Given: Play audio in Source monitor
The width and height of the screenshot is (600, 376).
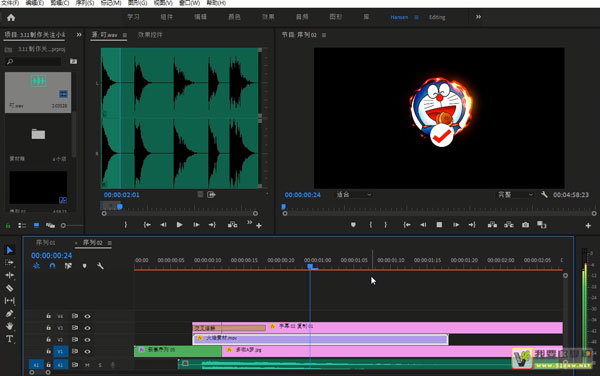Looking at the screenshot, I should 179,225.
